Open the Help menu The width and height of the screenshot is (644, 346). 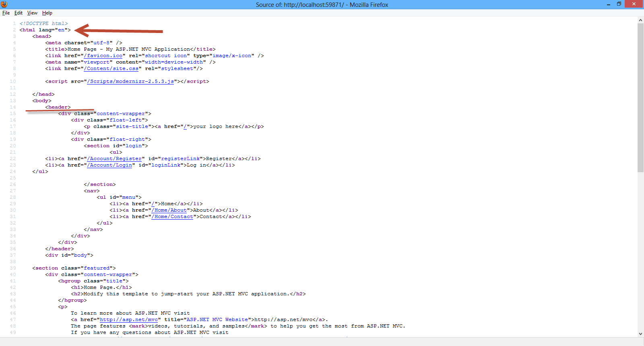pos(47,13)
